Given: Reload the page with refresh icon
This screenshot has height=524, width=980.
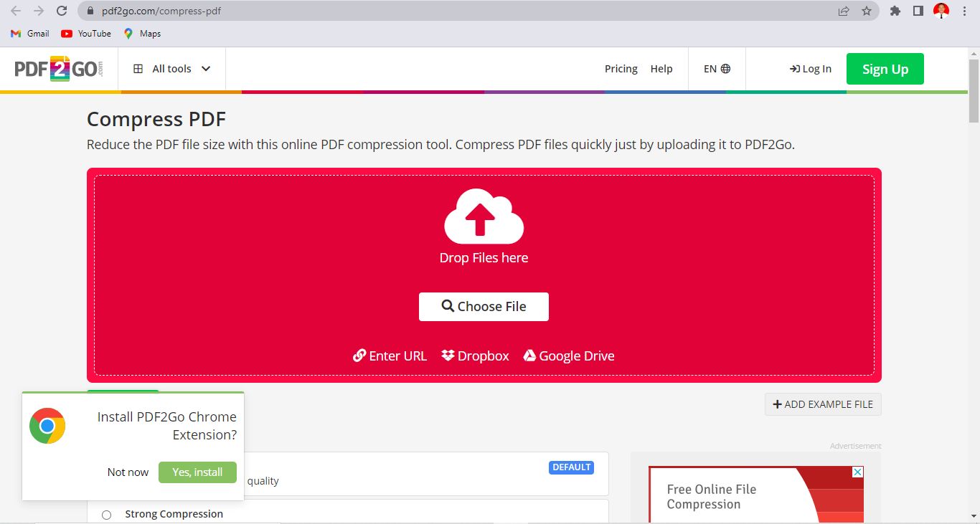Looking at the screenshot, I should pyautogui.click(x=62, y=11).
